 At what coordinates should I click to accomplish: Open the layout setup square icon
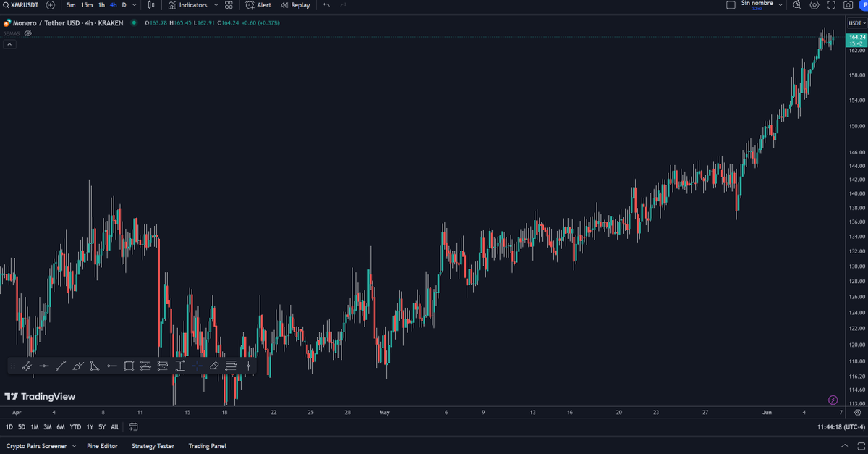731,5
